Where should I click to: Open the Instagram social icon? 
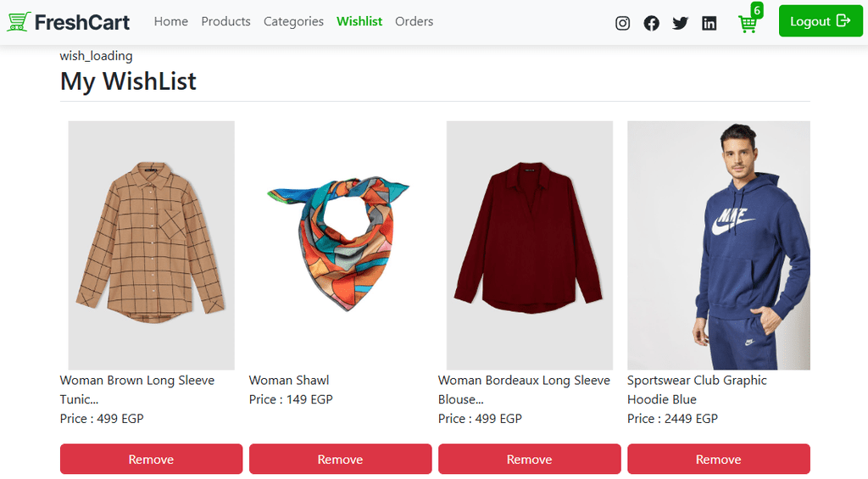tap(622, 23)
